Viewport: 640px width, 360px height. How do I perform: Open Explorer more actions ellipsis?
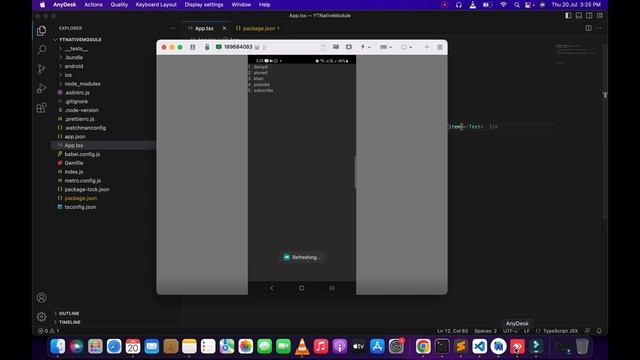pyautogui.click(x=173, y=28)
